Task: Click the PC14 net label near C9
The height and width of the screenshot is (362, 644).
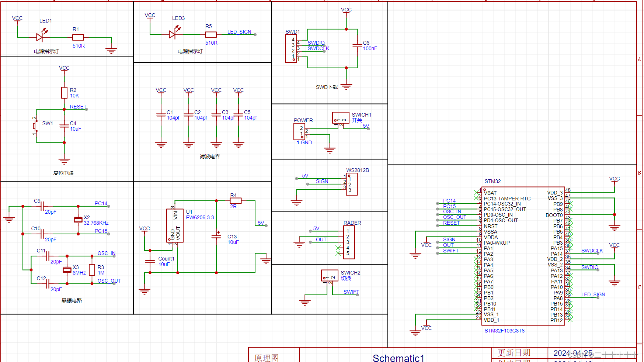Action: click(x=101, y=203)
